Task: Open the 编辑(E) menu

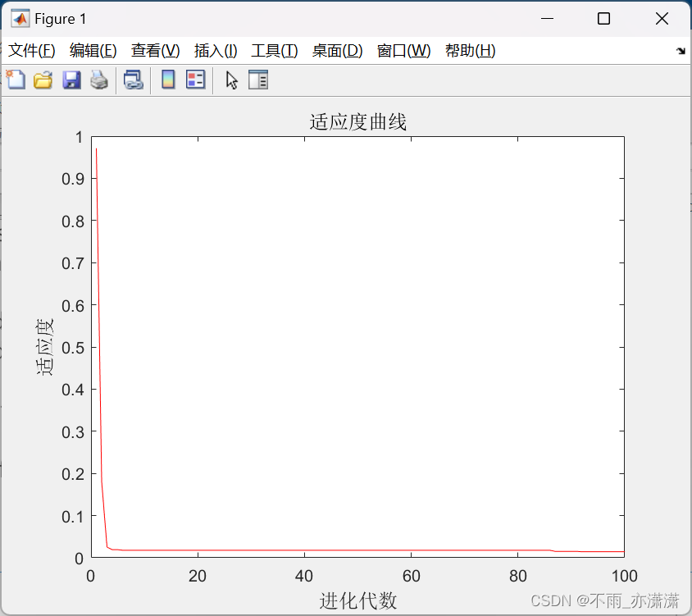Action: click(93, 51)
